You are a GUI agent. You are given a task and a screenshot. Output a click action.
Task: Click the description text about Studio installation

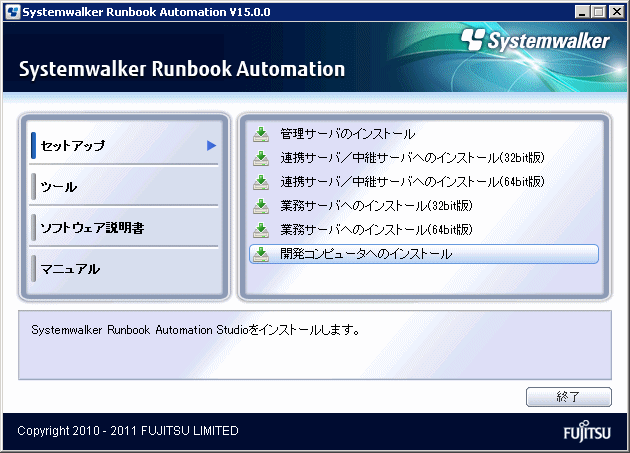(x=195, y=330)
